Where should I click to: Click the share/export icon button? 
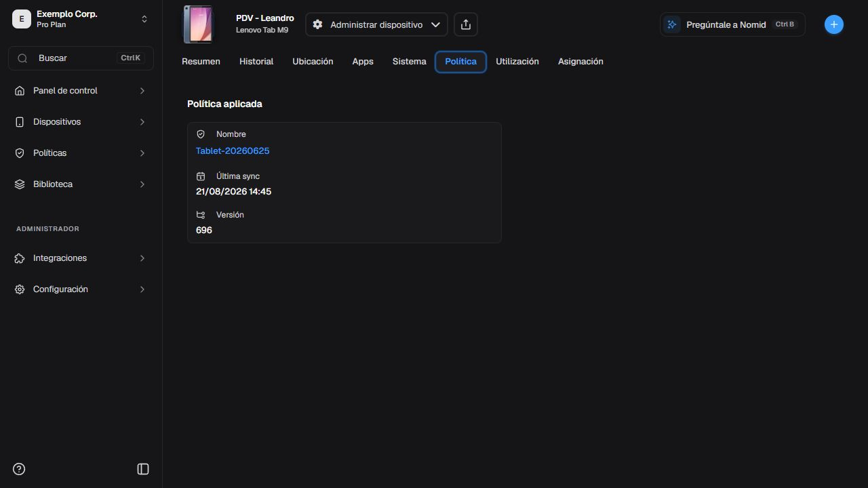coord(466,24)
